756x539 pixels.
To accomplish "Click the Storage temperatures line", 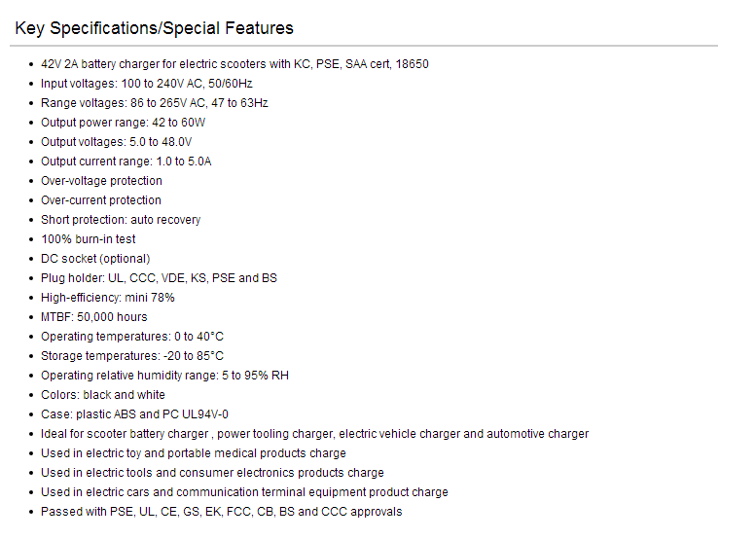I will click(132, 356).
